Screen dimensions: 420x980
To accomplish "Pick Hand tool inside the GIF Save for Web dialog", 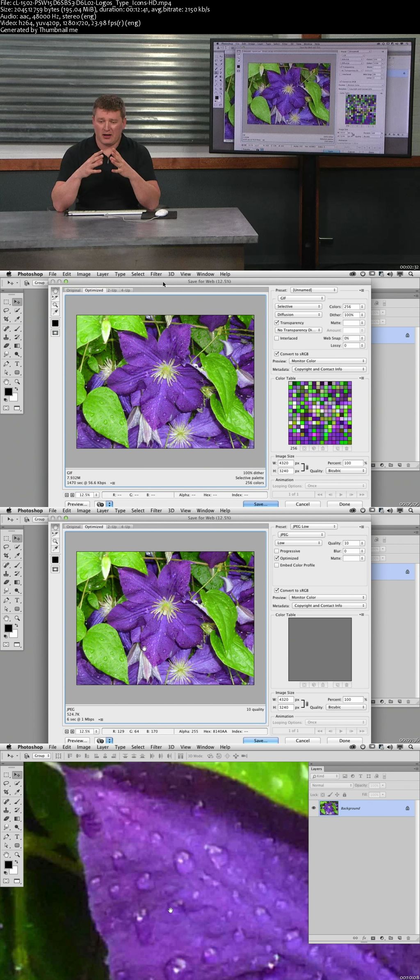I will 55,291.
